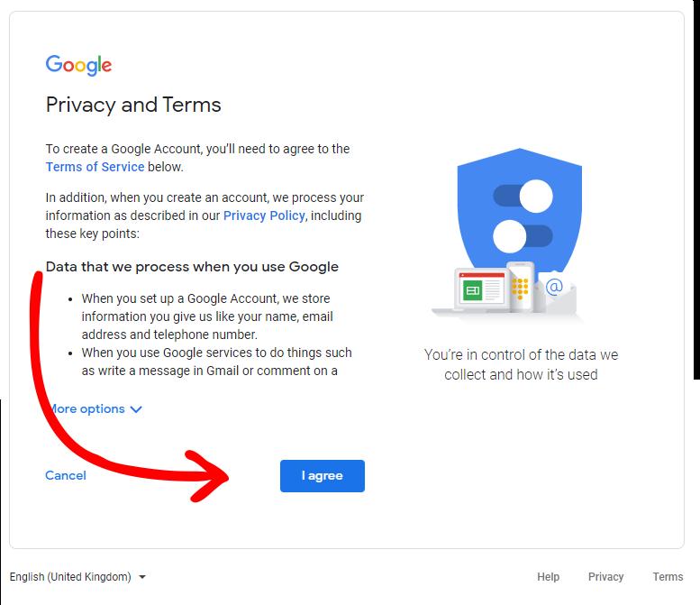The image size is (700, 605).
Task: Click the Google logo
Action: click(78, 65)
